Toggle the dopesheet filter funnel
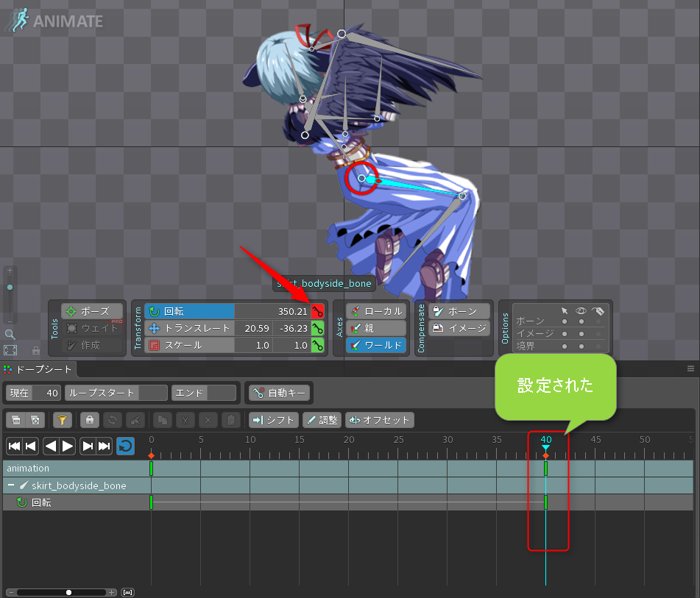 click(63, 420)
